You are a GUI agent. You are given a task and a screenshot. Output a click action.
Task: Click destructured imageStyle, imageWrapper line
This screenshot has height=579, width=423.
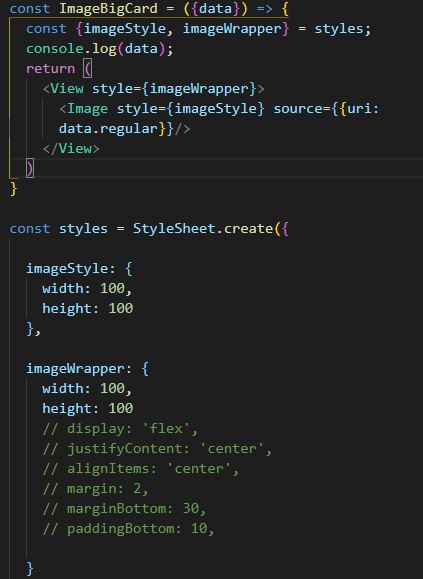click(x=198, y=29)
